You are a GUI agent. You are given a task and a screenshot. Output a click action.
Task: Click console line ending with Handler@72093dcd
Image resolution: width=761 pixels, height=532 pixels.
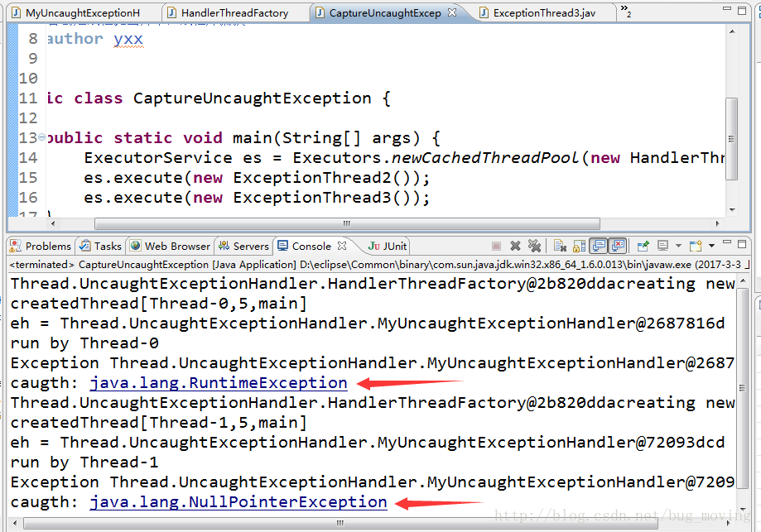coord(368,443)
